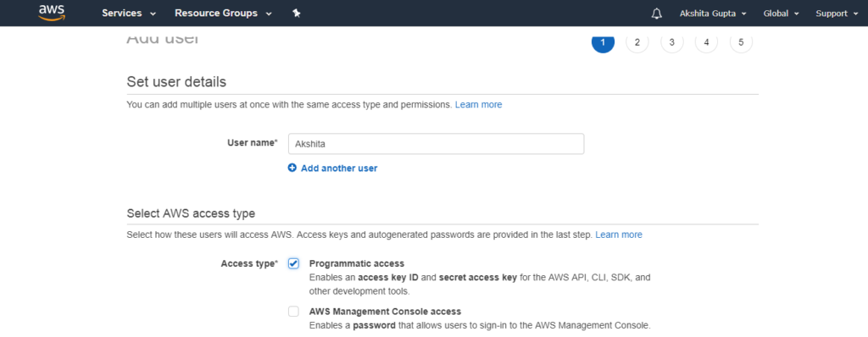The width and height of the screenshot is (868, 337).
Task: Open the Support menu
Action: 837,14
